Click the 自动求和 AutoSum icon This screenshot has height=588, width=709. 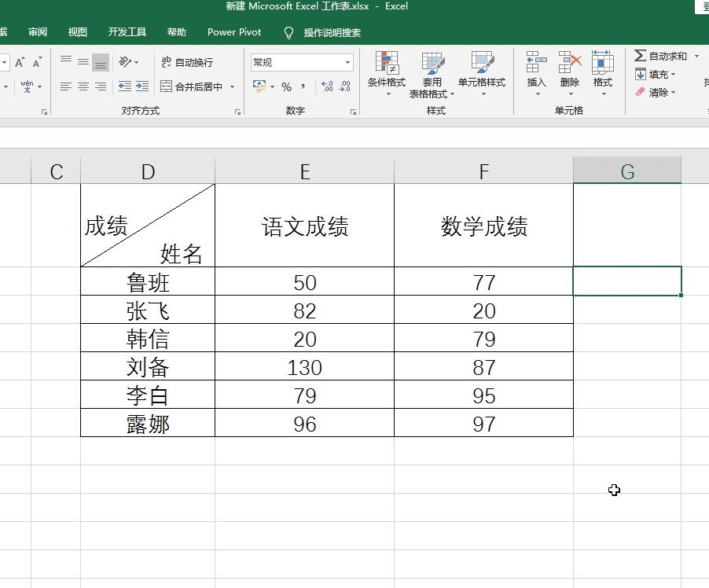coord(660,56)
